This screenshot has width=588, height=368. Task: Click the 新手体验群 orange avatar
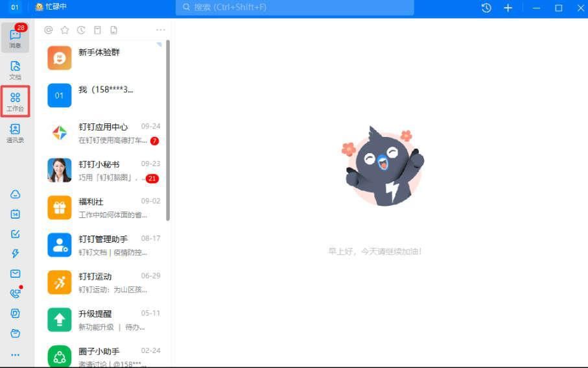(59, 58)
